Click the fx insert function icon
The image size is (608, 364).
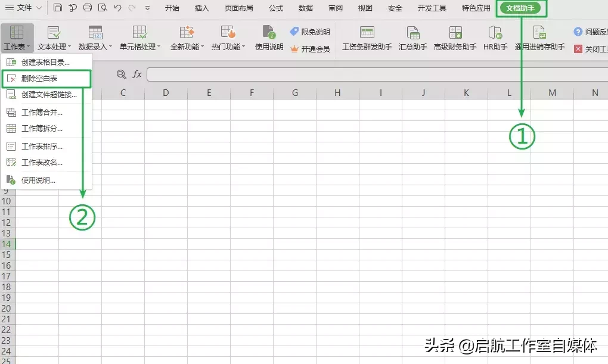click(137, 74)
